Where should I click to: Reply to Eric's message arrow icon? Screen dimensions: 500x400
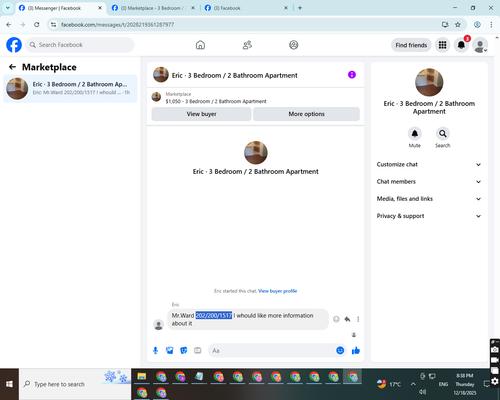click(347, 319)
